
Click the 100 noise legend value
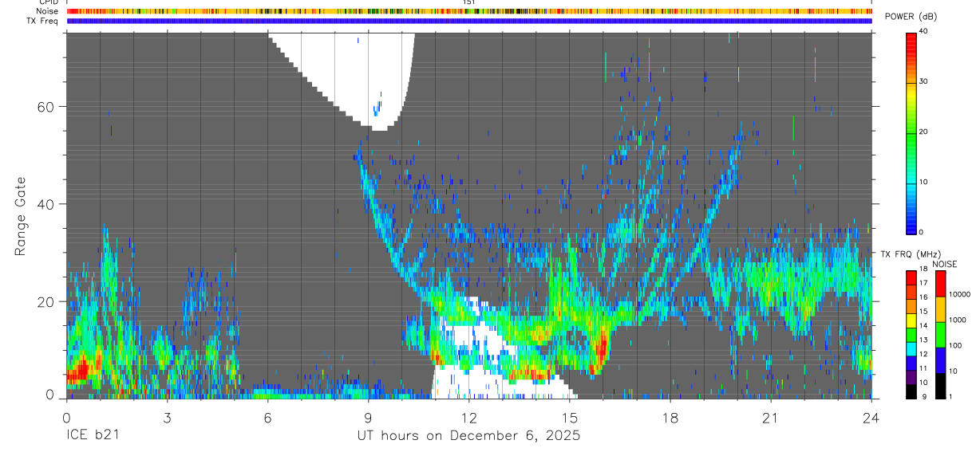point(955,345)
